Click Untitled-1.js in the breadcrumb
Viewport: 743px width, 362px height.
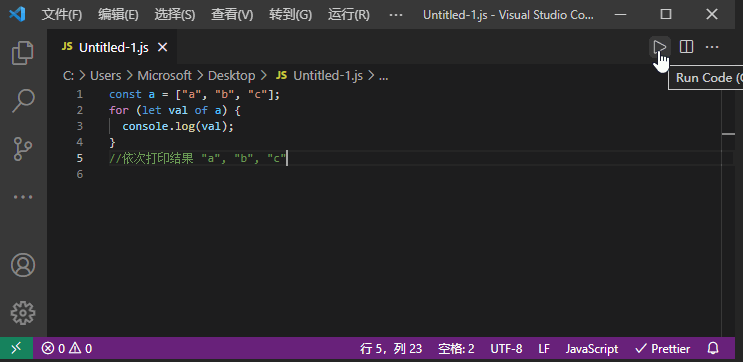click(327, 76)
